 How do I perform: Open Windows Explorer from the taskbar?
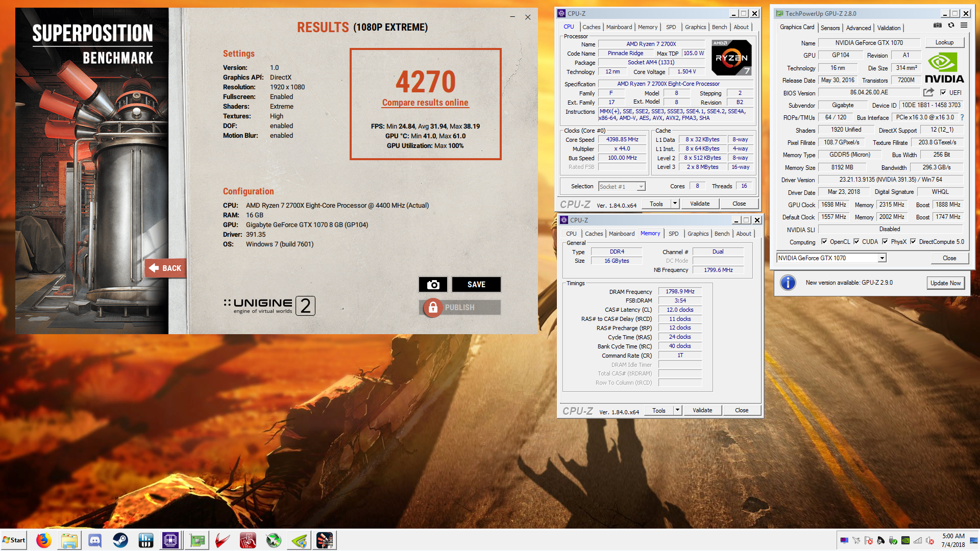(69, 540)
